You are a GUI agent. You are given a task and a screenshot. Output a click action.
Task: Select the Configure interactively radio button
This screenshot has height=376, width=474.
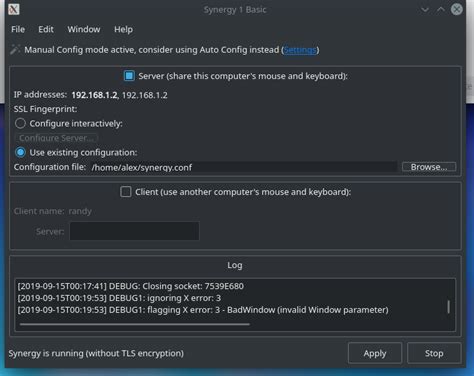tap(20, 123)
